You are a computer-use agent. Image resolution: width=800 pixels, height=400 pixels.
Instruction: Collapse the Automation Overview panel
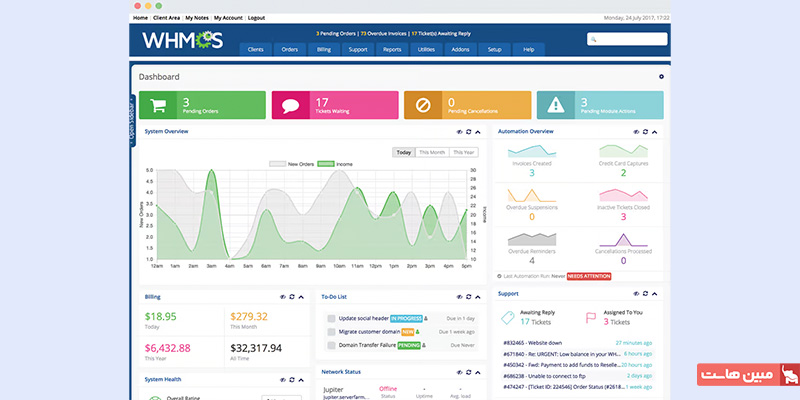click(655, 132)
